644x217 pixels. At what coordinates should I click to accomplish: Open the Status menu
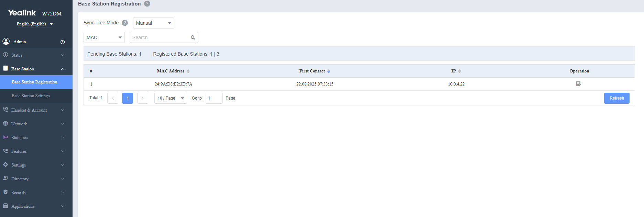pyautogui.click(x=36, y=55)
